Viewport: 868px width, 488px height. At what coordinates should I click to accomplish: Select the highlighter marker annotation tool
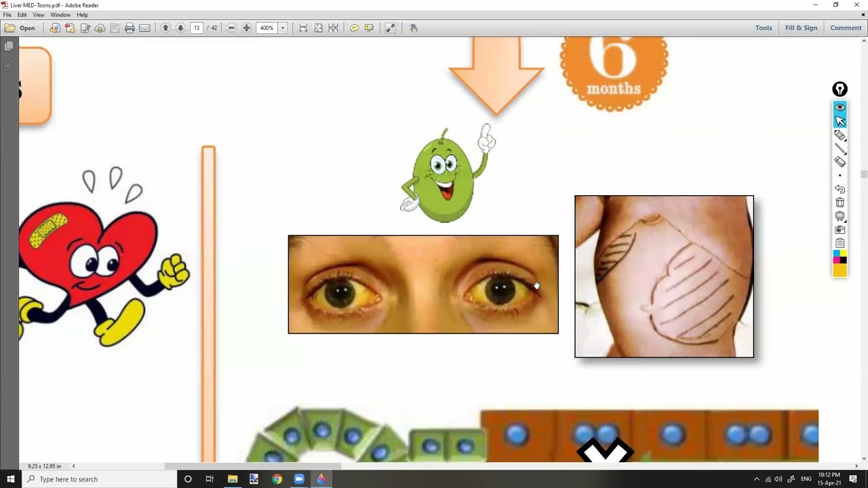point(840,135)
